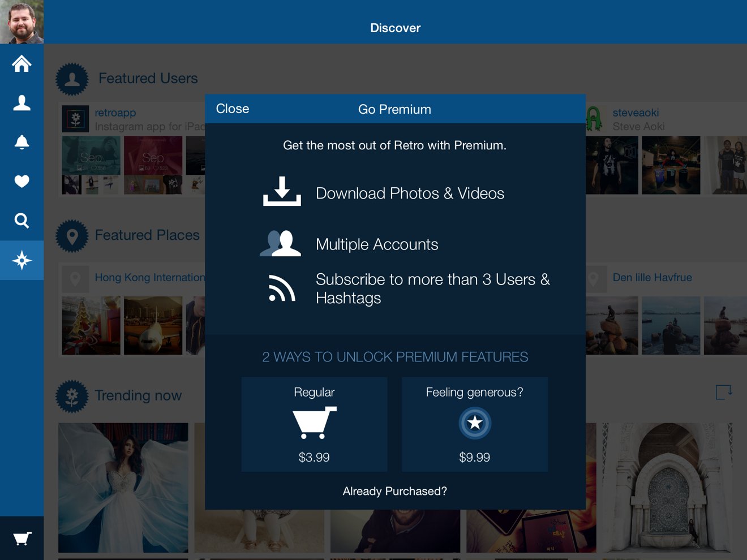Open the Home feed icon in sidebar
The image size is (747, 560).
click(22, 63)
